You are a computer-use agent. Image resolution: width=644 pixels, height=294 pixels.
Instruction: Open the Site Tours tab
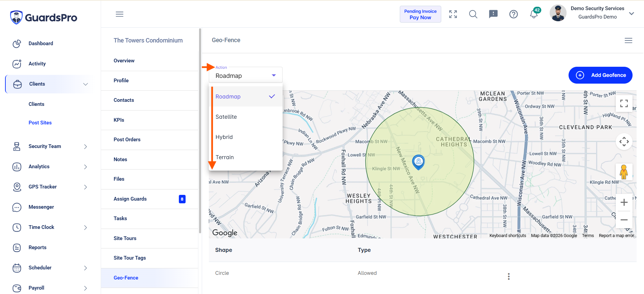tap(150, 238)
